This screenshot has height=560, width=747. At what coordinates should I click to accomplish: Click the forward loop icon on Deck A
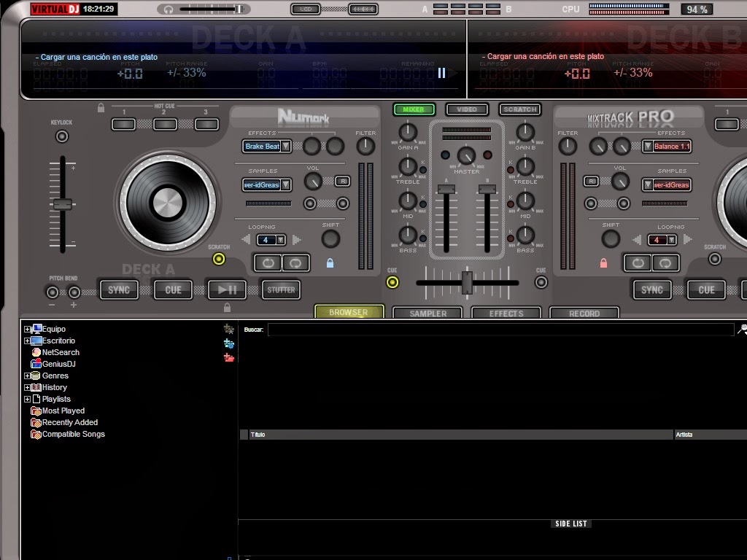pos(268,262)
